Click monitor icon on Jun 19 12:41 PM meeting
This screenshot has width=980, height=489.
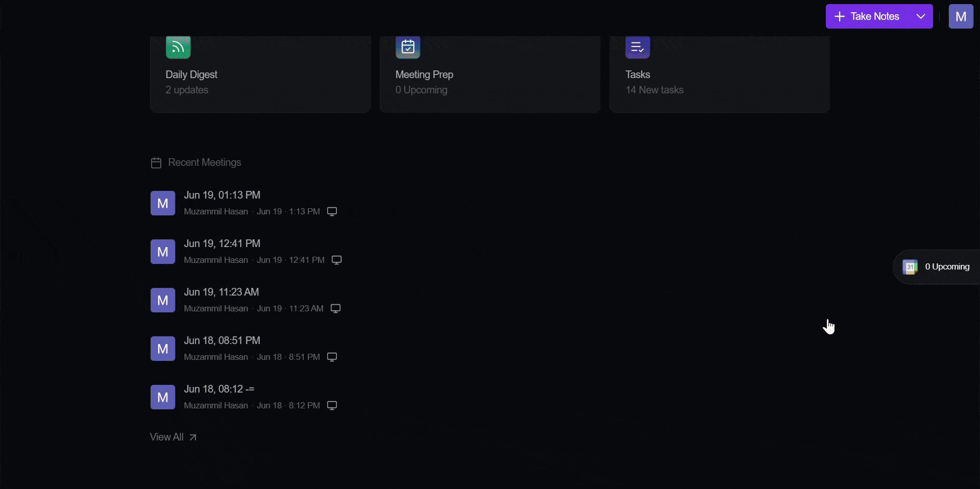point(336,260)
